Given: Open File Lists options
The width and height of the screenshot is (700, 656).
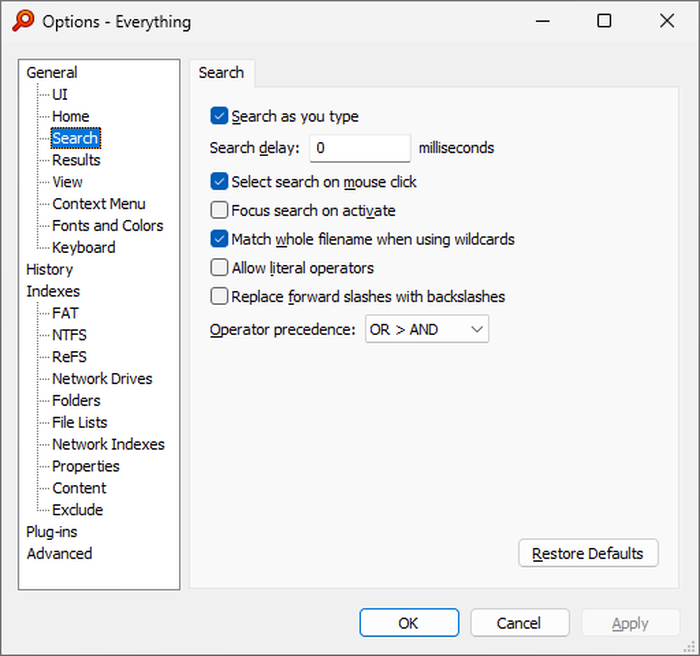Looking at the screenshot, I should pos(79,422).
